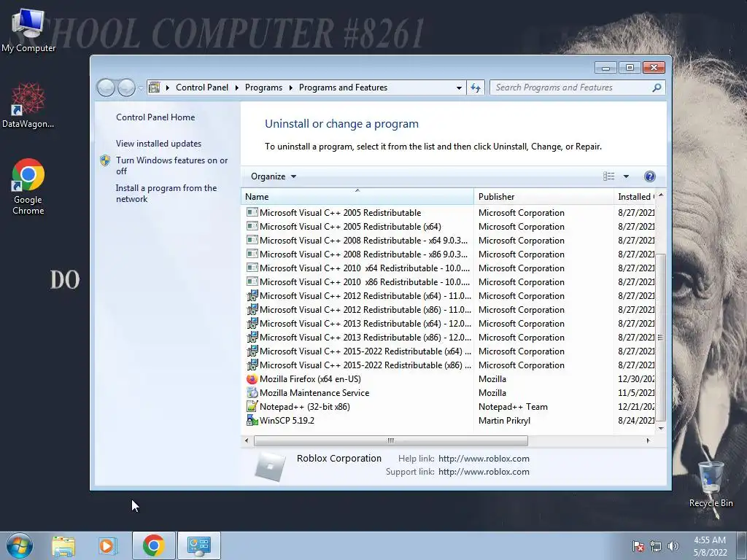
Task: Click the WinSCP program icon
Action: point(252,421)
